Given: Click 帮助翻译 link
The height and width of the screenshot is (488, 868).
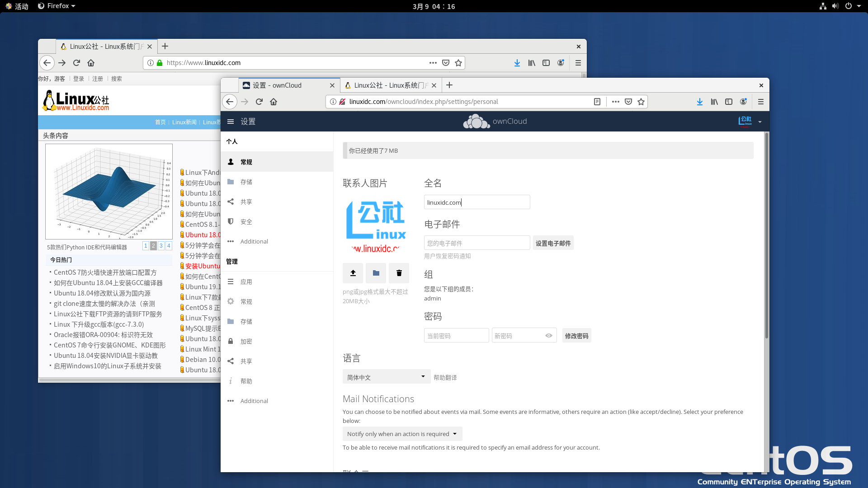Looking at the screenshot, I should 445,377.
